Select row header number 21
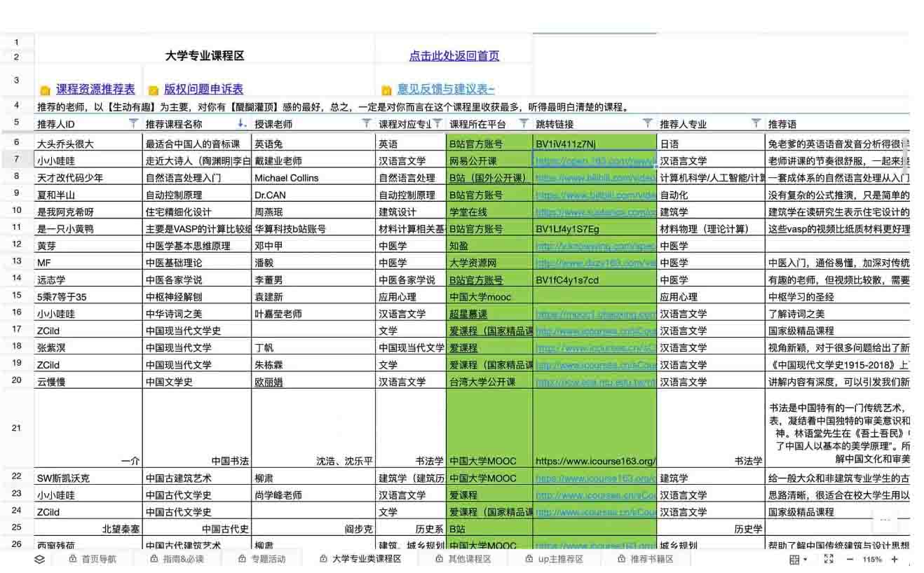This screenshot has width=924, height=573. 17,427
